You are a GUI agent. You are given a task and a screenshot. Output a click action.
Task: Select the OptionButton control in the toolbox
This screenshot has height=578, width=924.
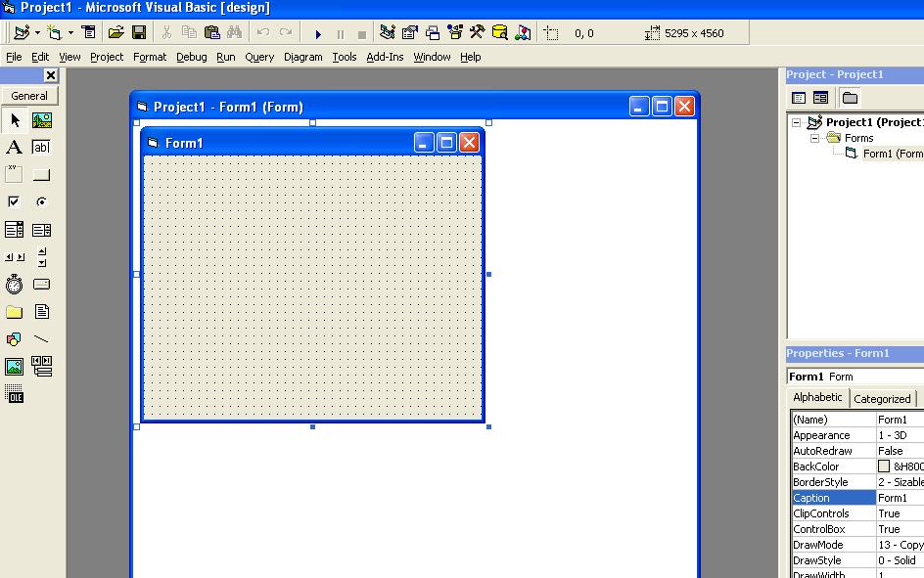click(42, 201)
